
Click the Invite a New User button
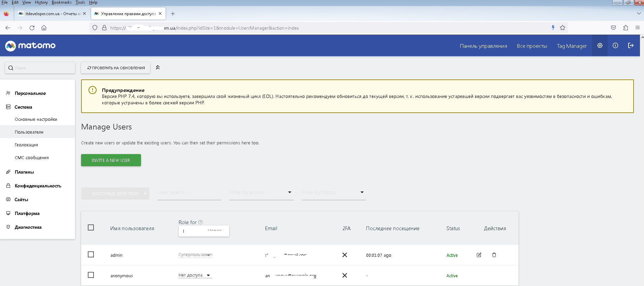[111, 160]
